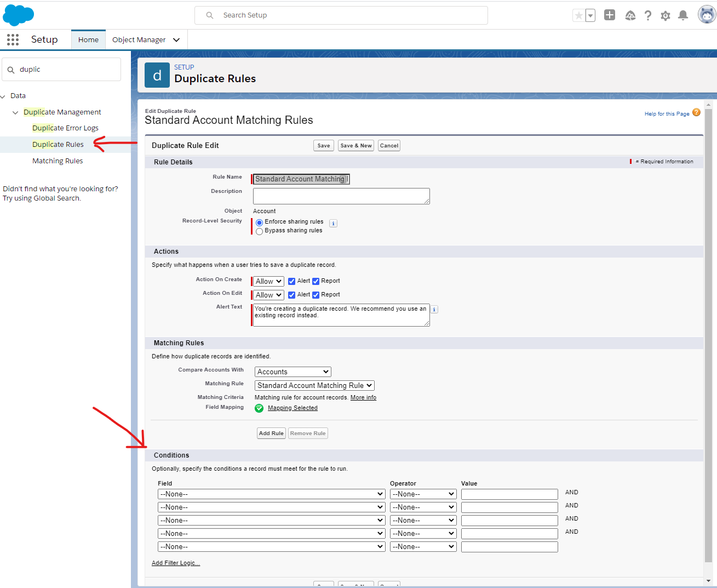The width and height of the screenshot is (717, 588).
Task: Open the user profile avatar
Action: pyautogui.click(x=707, y=15)
